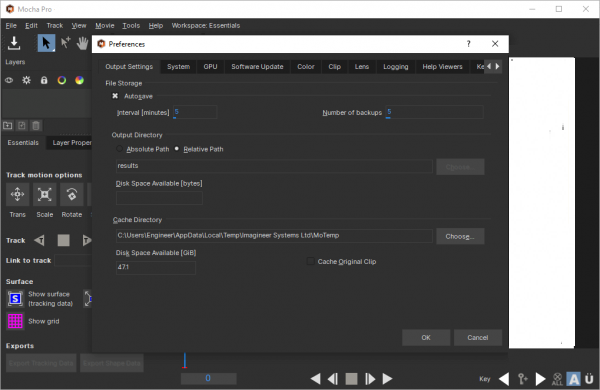
Task: Click the Stop tracking square button
Action: pos(64,240)
